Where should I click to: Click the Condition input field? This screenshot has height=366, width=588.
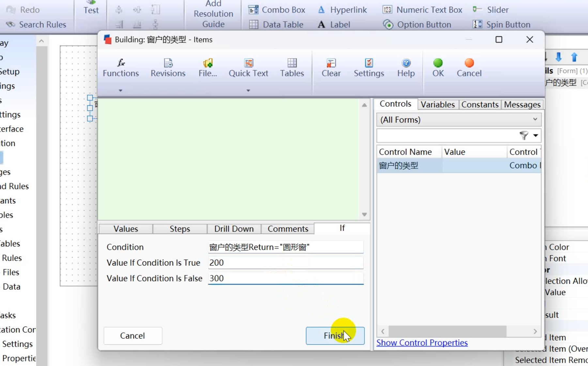[286, 247]
